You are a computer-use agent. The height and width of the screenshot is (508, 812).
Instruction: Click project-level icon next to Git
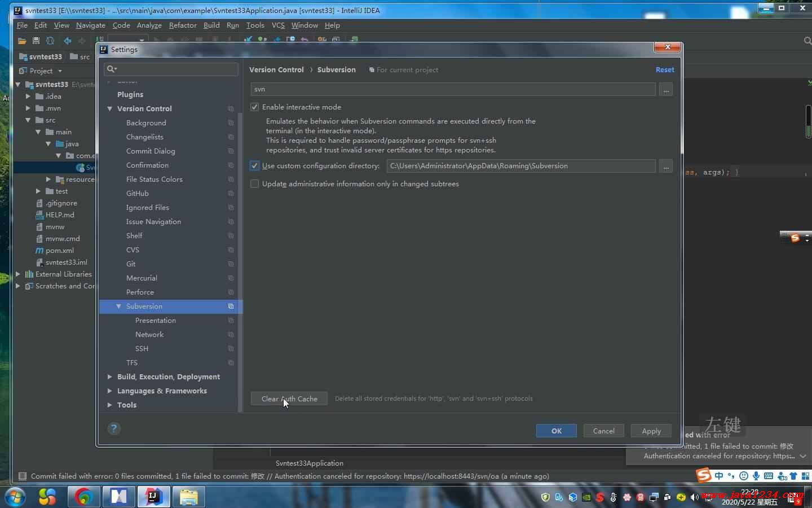[231, 264]
